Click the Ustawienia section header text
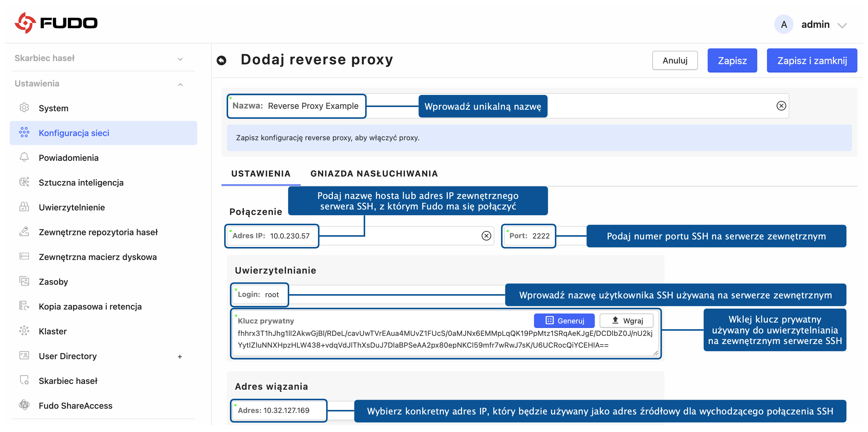 (37, 83)
